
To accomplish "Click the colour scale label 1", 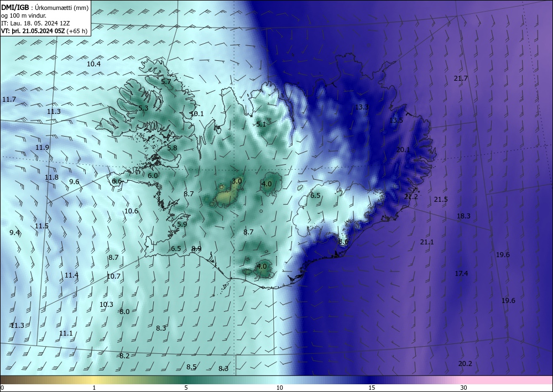I will pos(94,388).
